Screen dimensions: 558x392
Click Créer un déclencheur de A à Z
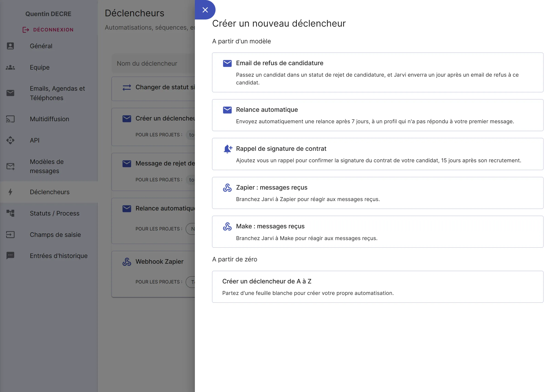tap(377, 287)
